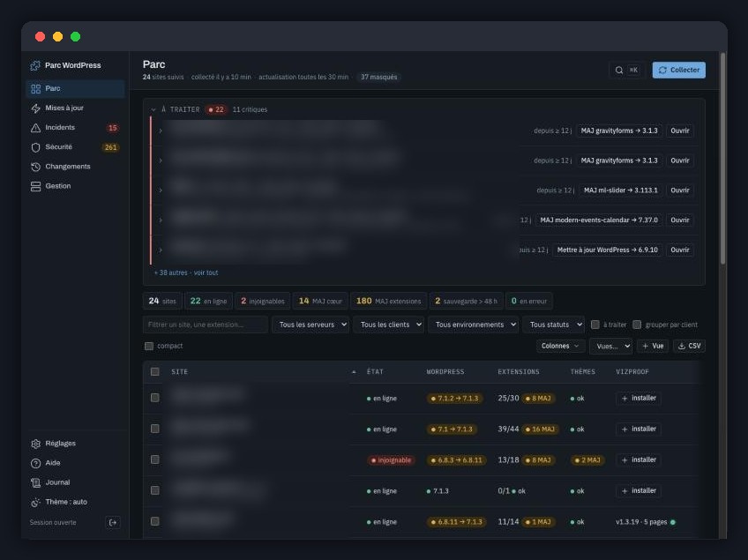
Task: Click the Mises à jour lightning icon
Action: pos(36,108)
